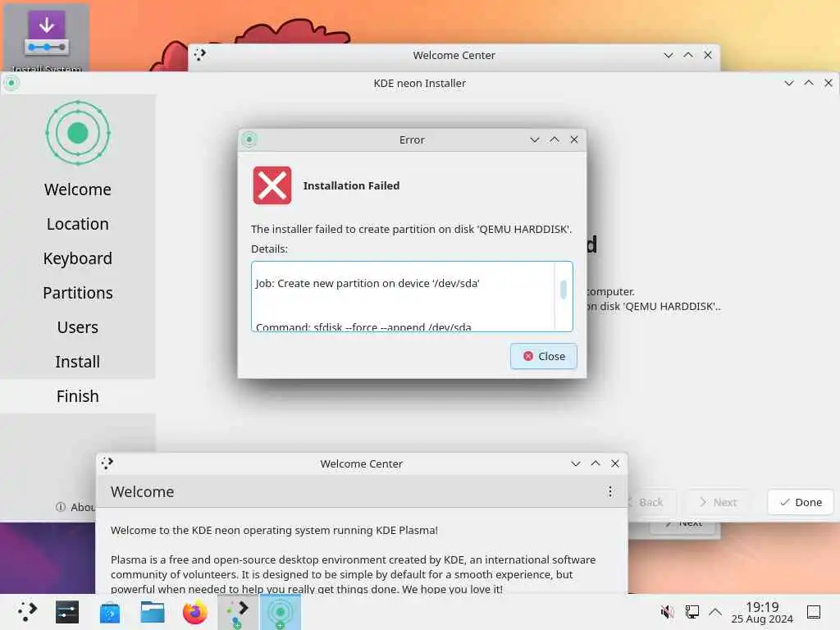Click the Next button in installer

[x=718, y=502]
